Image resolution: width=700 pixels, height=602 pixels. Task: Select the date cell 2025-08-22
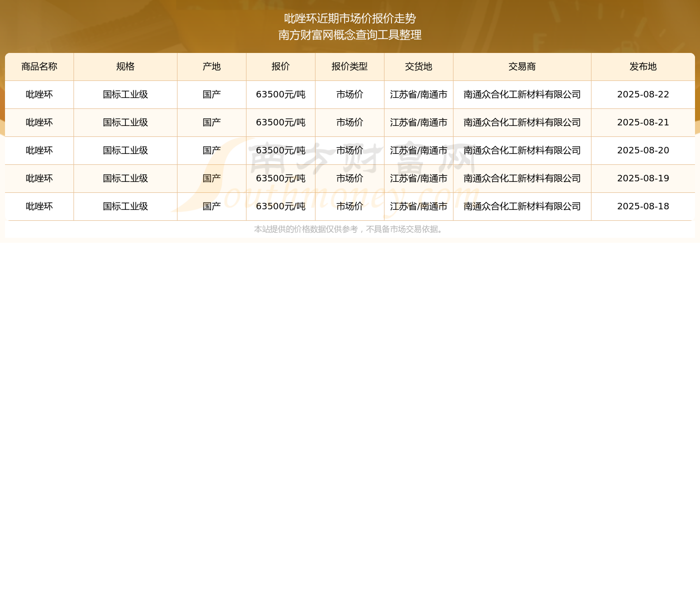(x=643, y=94)
